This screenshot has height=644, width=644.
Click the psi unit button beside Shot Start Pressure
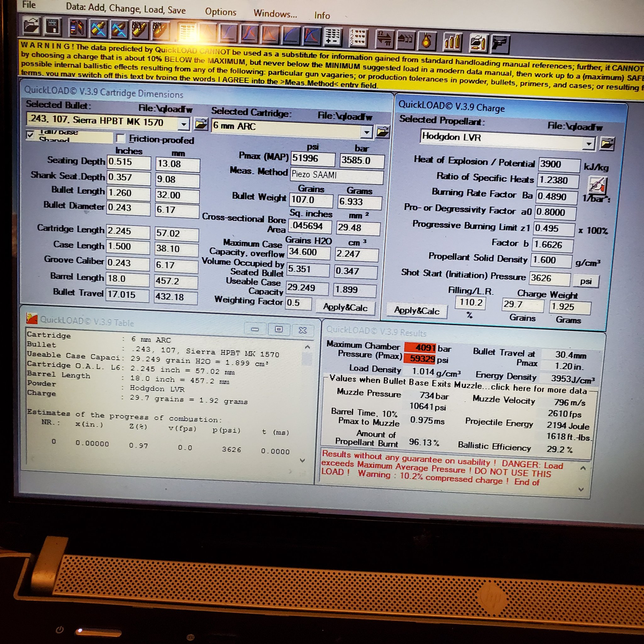(586, 281)
